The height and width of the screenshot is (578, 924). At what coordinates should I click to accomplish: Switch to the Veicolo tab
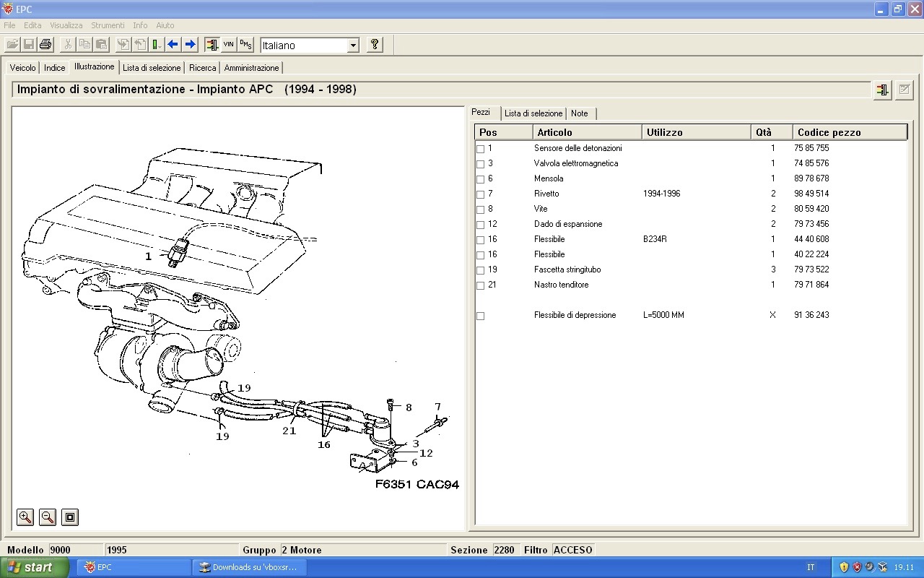tap(22, 68)
